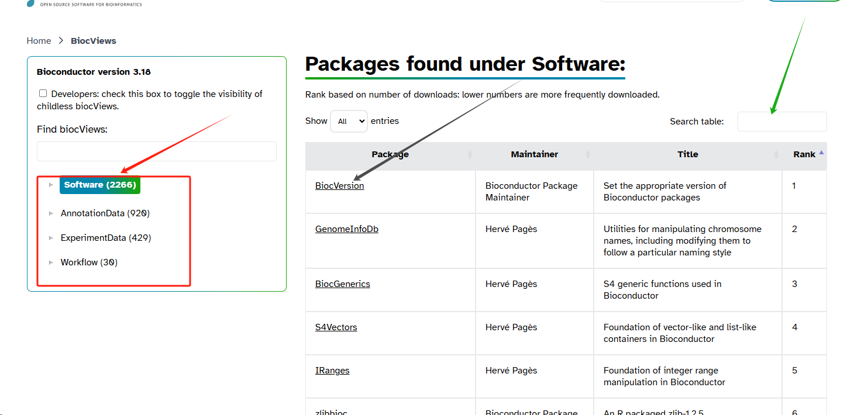Image resolution: width=868 pixels, height=415 pixels.
Task: Toggle the Developers childless biocViews checkbox
Action: click(43, 94)
